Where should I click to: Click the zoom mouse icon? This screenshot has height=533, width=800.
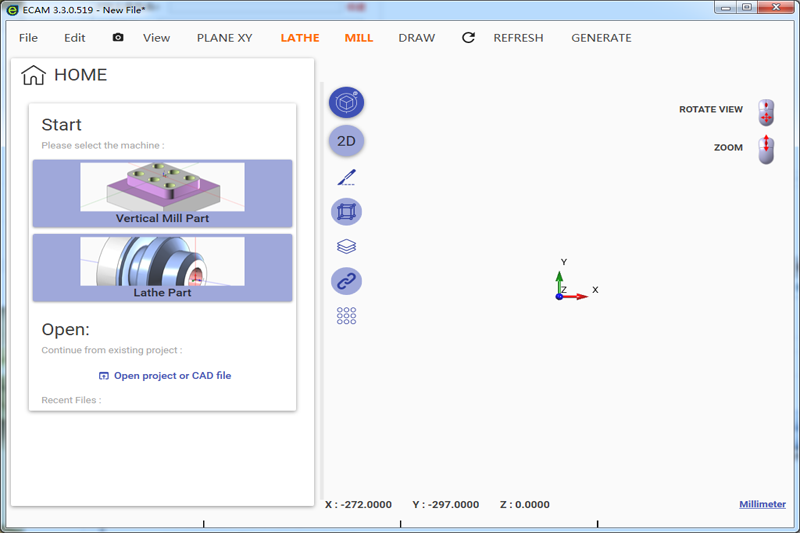pos(766,150)
